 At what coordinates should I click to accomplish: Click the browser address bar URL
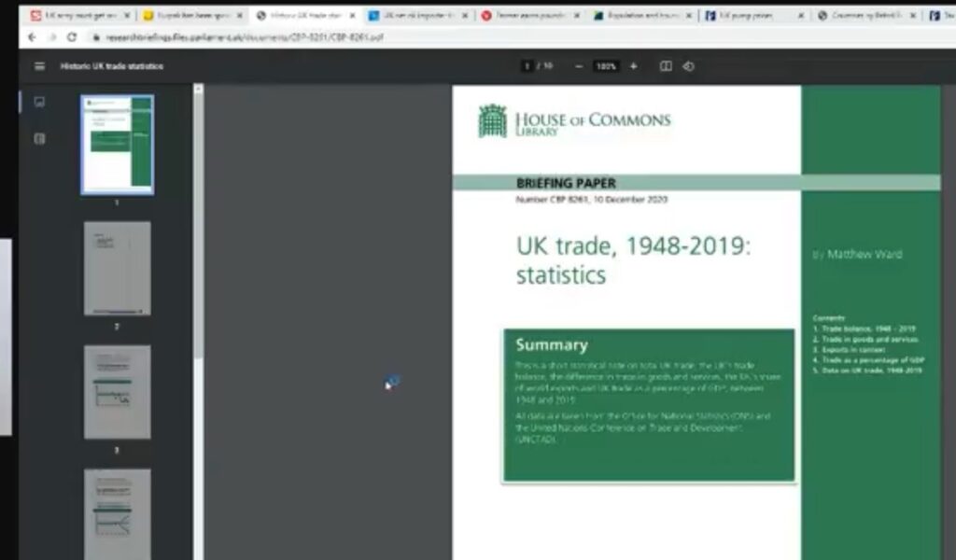[243, 36]
